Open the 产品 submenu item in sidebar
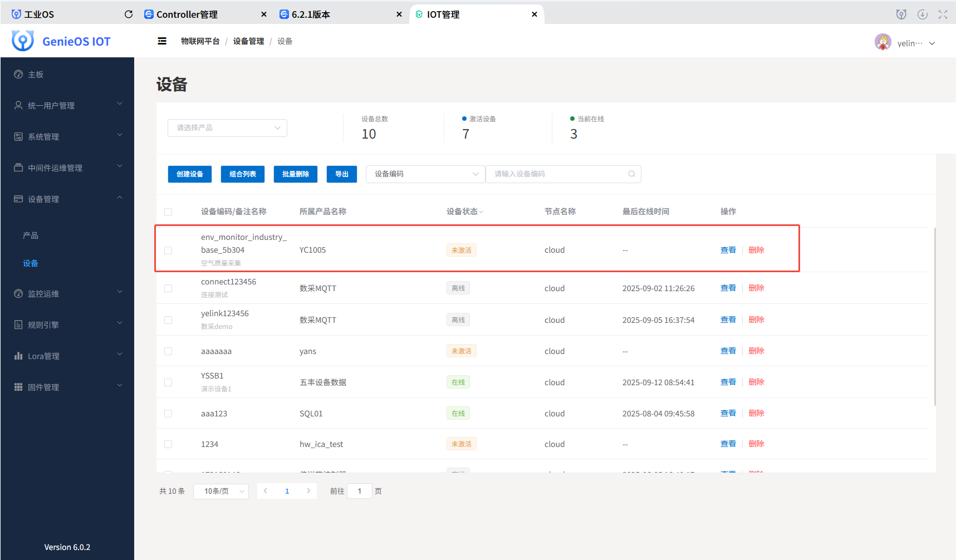This screenshot has height=560, width=956. [x=31, y=235]
